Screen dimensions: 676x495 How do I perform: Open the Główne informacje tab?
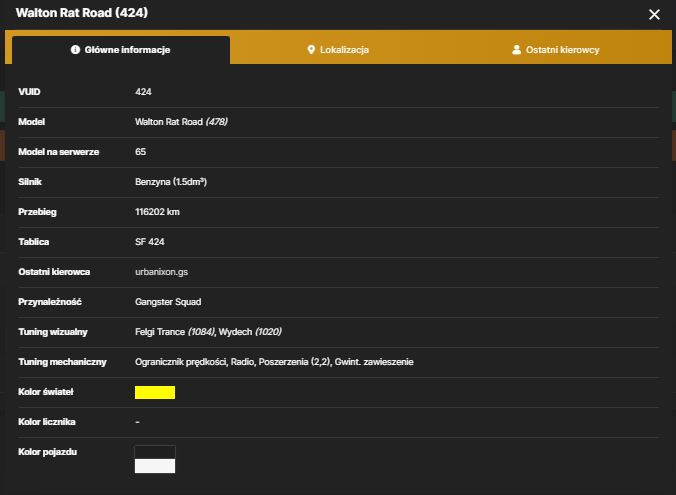(x=121, y=50)
